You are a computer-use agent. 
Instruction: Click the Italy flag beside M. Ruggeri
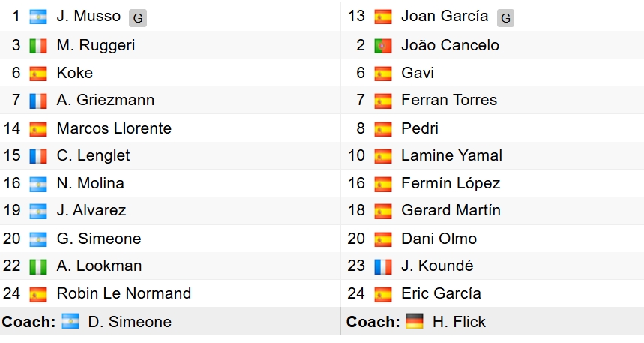(x=38, y=45)
